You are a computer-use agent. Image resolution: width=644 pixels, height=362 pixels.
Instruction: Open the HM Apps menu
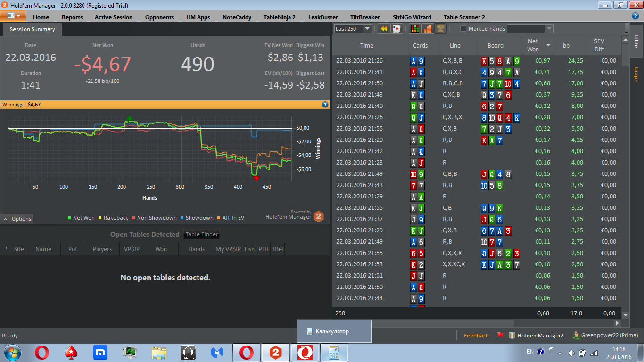tap(198, 17)
